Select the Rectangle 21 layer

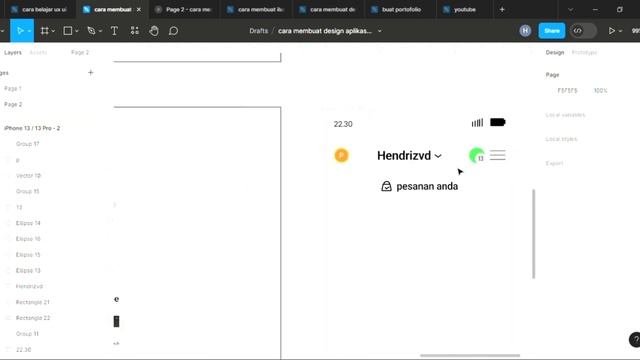pyautogui.click(x=32, y=302)
